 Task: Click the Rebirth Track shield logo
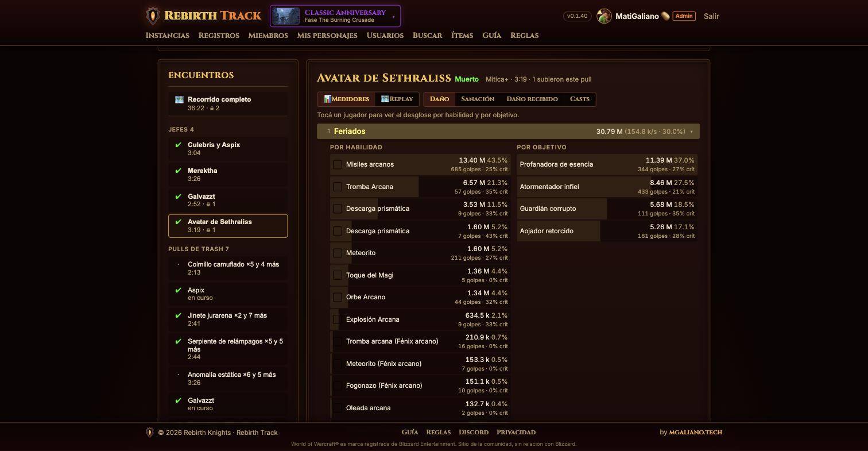point(153,16)
